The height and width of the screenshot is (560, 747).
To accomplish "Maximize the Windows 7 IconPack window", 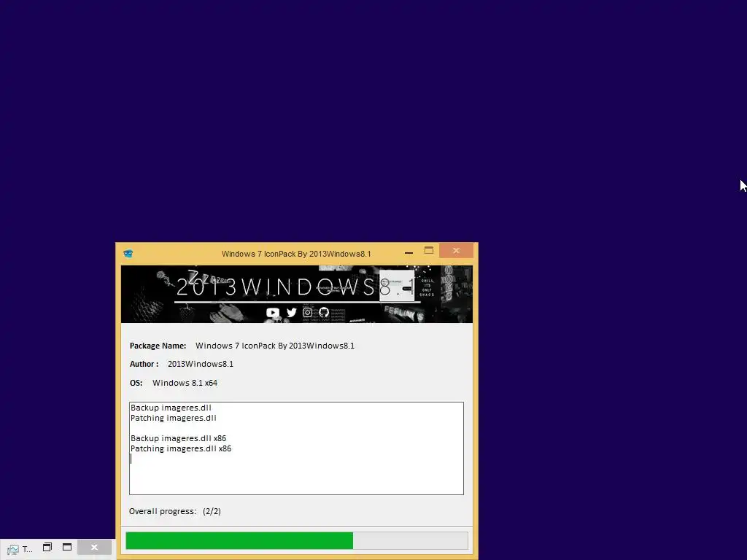I will (429, 251).
